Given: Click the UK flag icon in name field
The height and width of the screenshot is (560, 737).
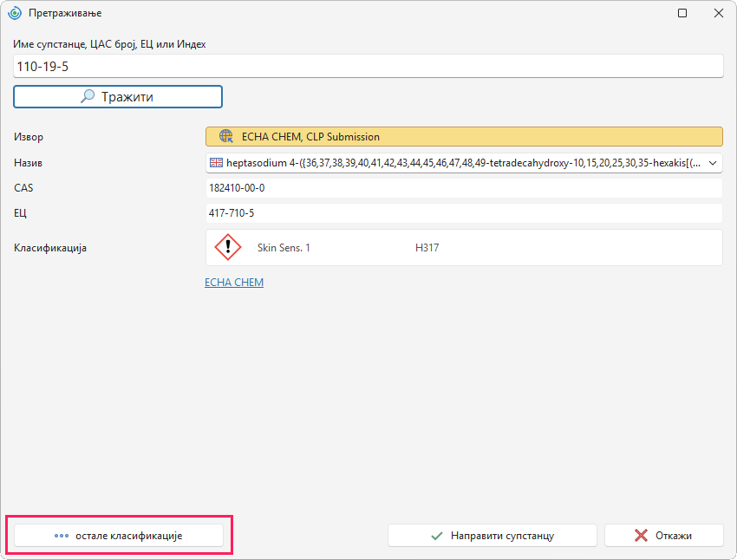Looking at the screenshot, I should tap(216, 163).
